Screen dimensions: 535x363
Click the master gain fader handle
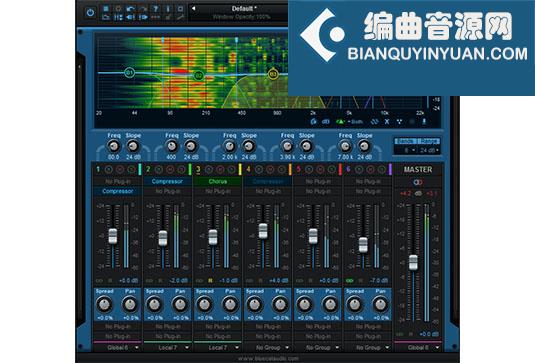(x=413, y=262)
